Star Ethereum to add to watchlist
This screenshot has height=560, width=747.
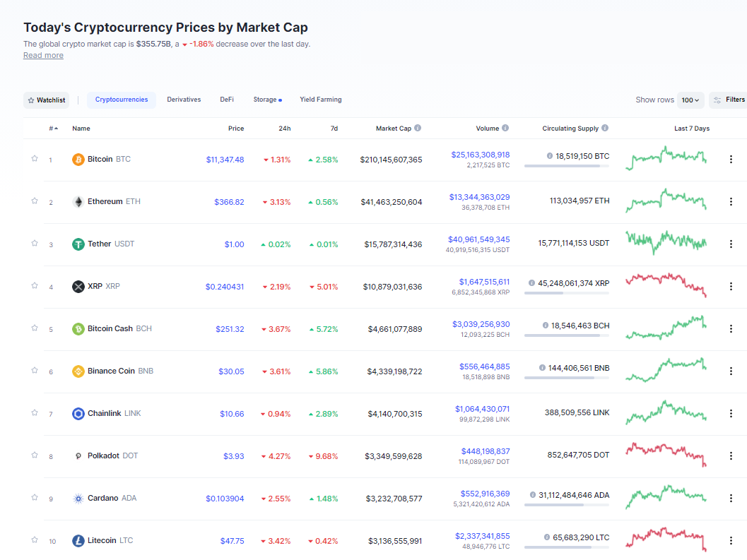click(x=35, y=201)
